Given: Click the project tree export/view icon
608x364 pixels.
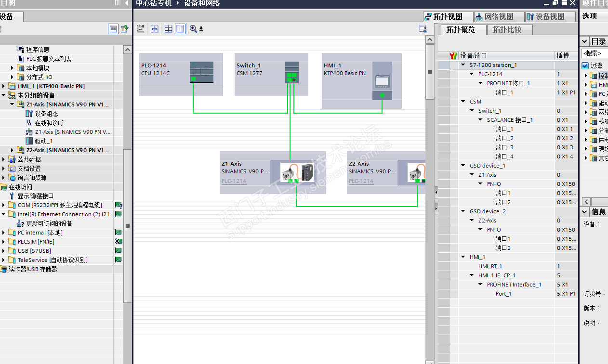Looking at the screenshot, I should 124,29.
